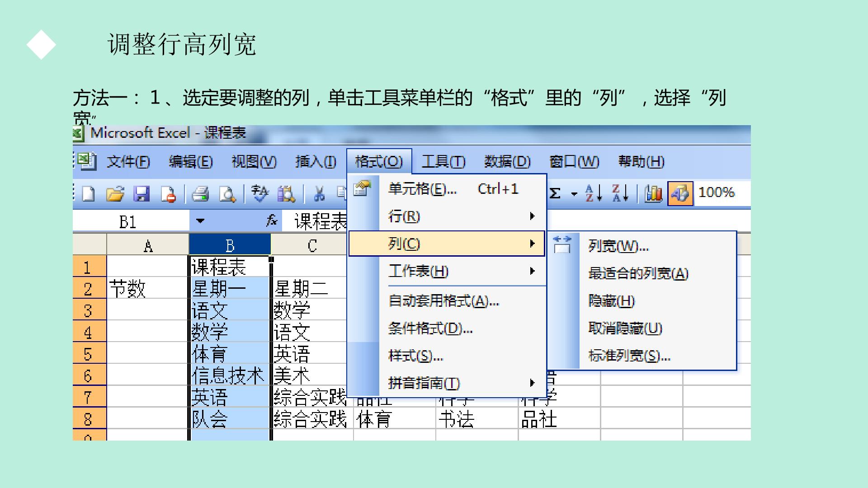
Task: Choose 单元格(E)... from Format menu
Action: pyautogui.click(x=448, y=189)
